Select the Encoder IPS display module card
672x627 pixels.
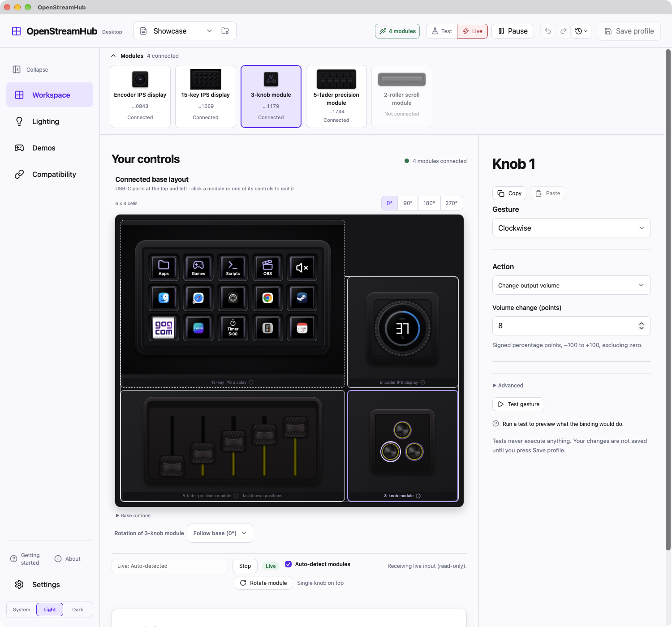140,96
